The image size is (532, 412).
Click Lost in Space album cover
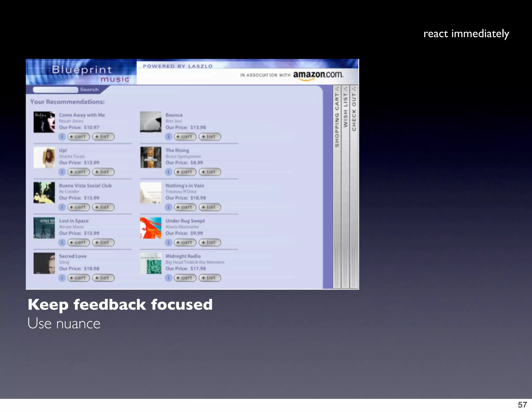coord(44,228)
